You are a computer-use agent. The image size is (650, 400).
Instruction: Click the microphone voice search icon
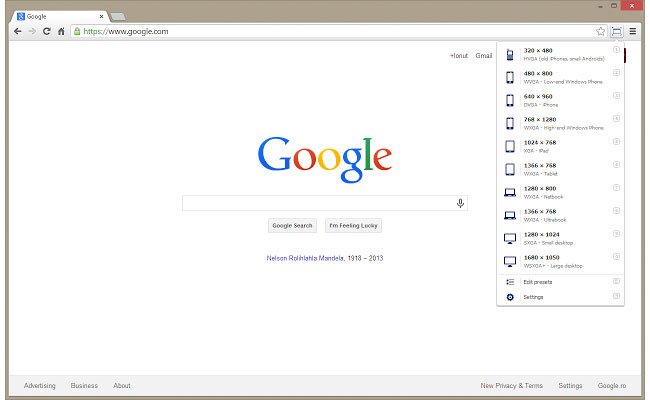[460, 203]
